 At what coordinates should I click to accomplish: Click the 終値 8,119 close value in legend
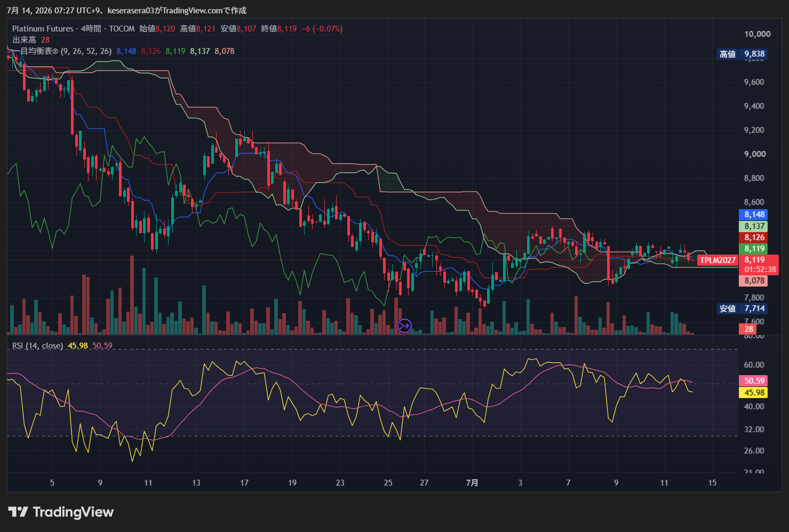coord(279,28)
